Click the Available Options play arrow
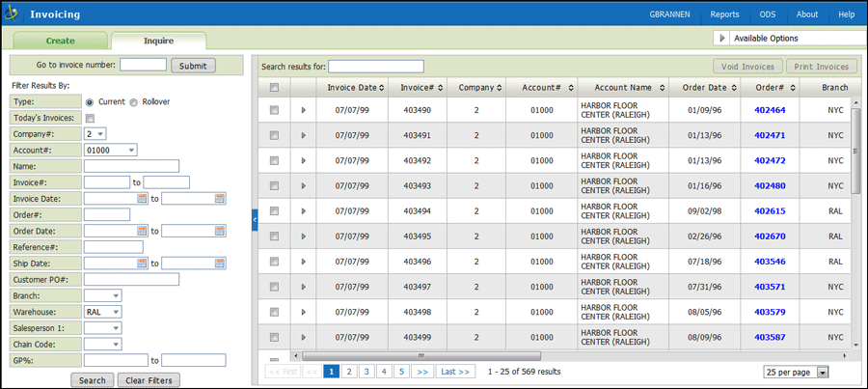The image size is (868, 389). click(x=722, y=39)
